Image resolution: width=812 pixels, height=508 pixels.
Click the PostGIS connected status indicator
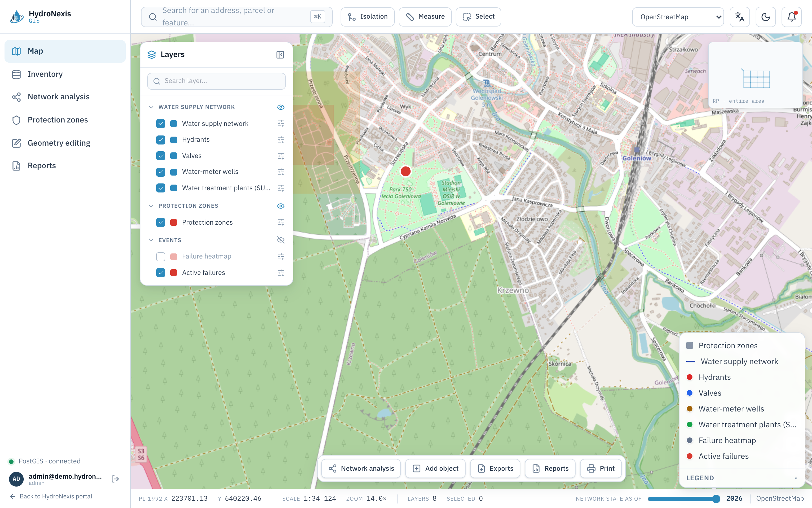point(44,461)
